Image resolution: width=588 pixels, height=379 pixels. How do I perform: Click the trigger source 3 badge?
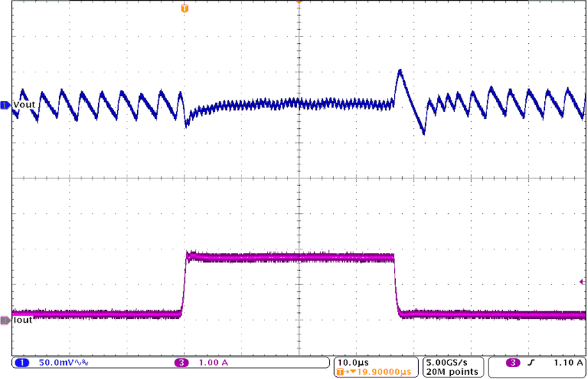coord(512,363)
